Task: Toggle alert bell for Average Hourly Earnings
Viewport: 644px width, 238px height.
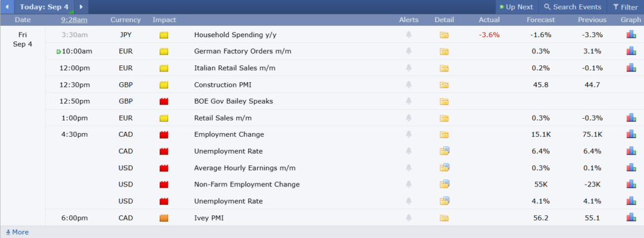Action: click(409, 168)
